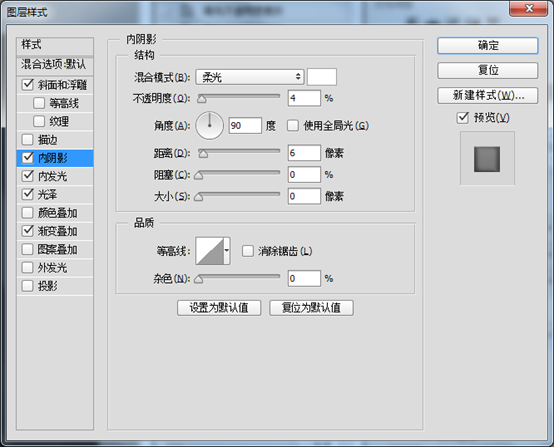Open the 等高线 contour picker arrow
The image size is (554, 447).
[227, 251]
